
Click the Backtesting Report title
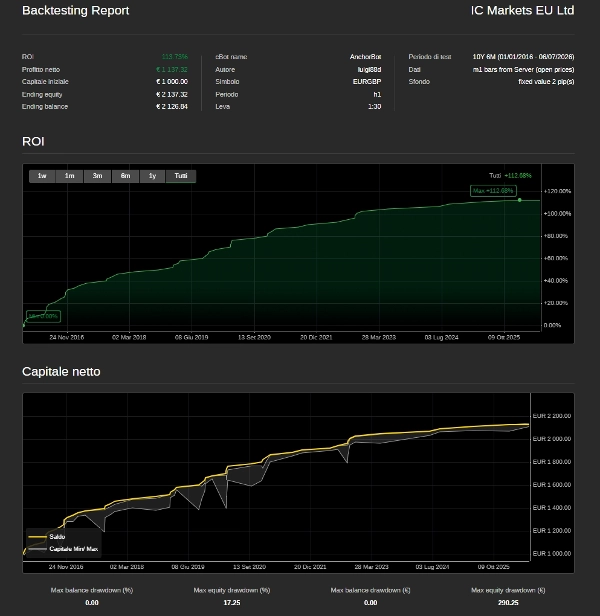point(75,11)
